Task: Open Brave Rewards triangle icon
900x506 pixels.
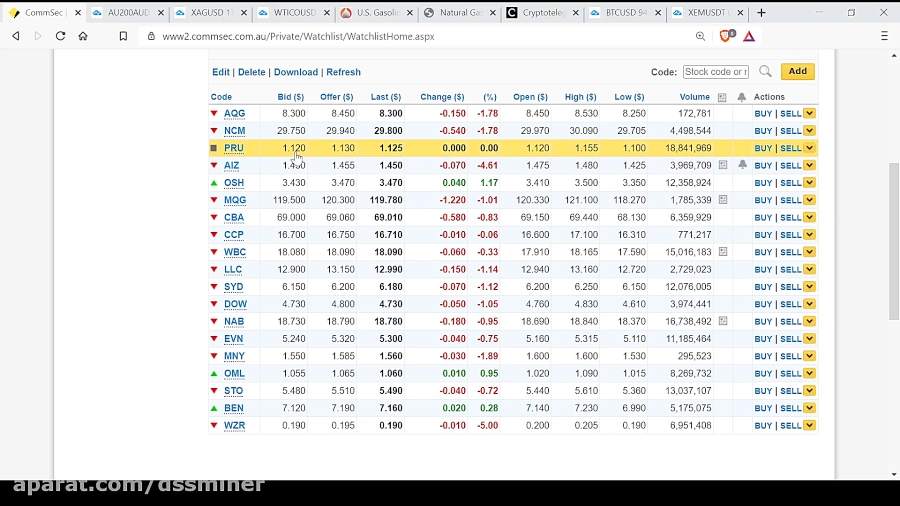Action: 749,36
